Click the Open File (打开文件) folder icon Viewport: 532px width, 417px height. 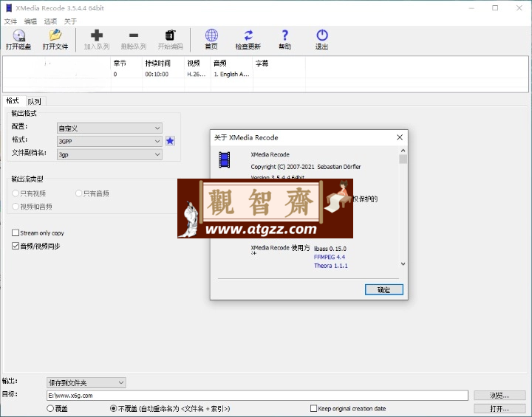(x=55, y=35)
